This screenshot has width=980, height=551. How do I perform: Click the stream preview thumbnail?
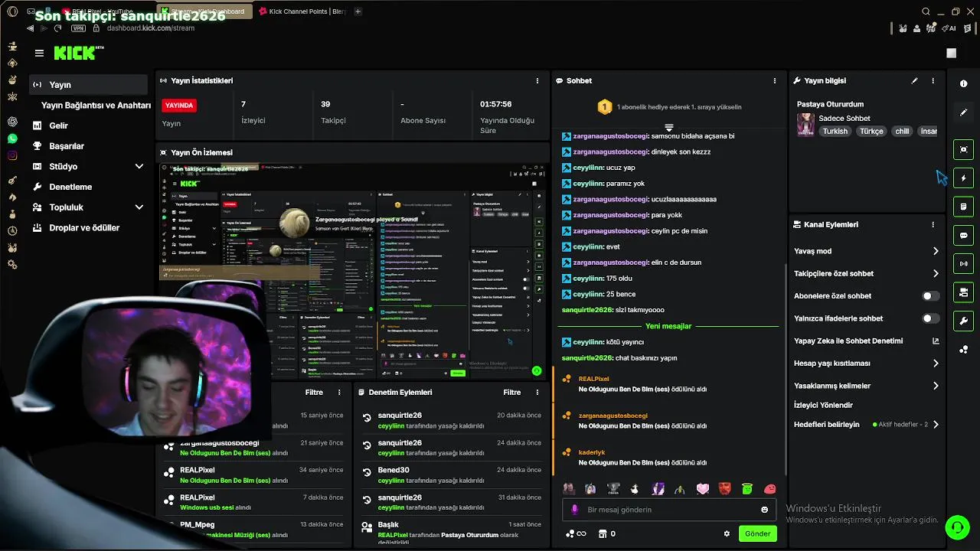[x=353, y=270]
